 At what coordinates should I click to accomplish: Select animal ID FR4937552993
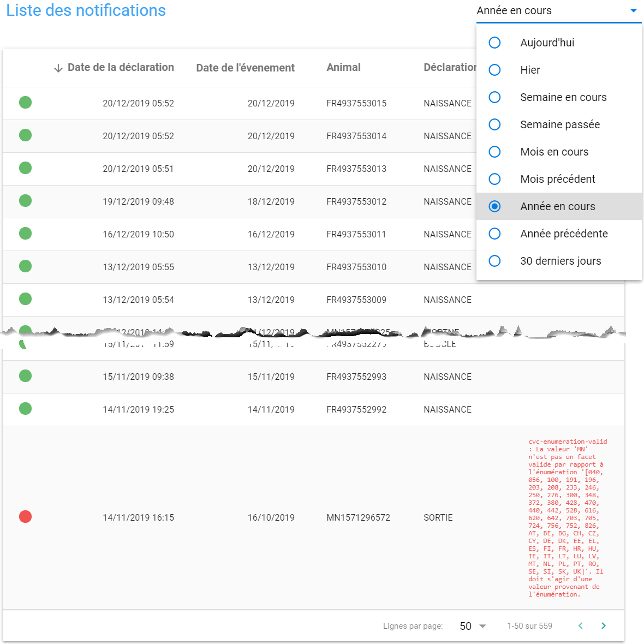356,377
